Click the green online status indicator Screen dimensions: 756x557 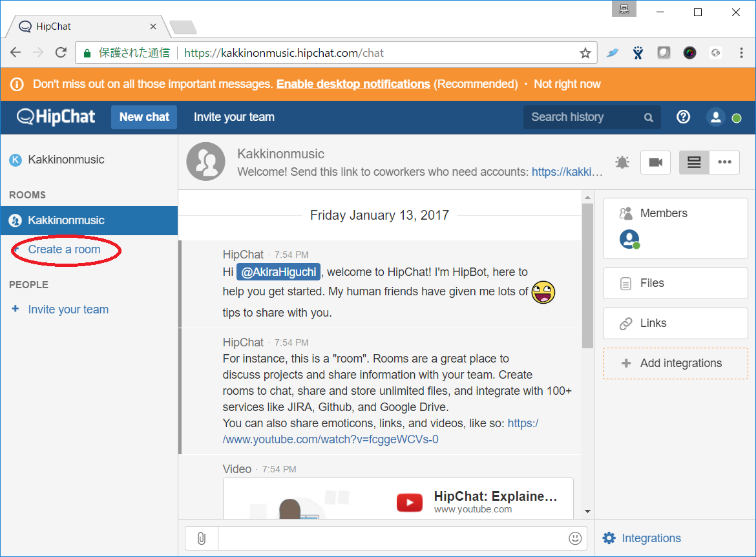point(736,118)
